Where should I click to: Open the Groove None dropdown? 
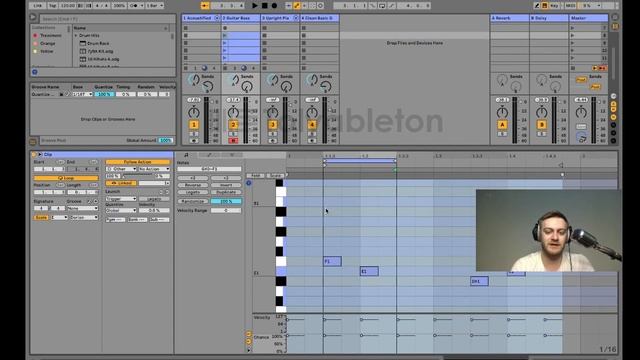click(83, 209)
